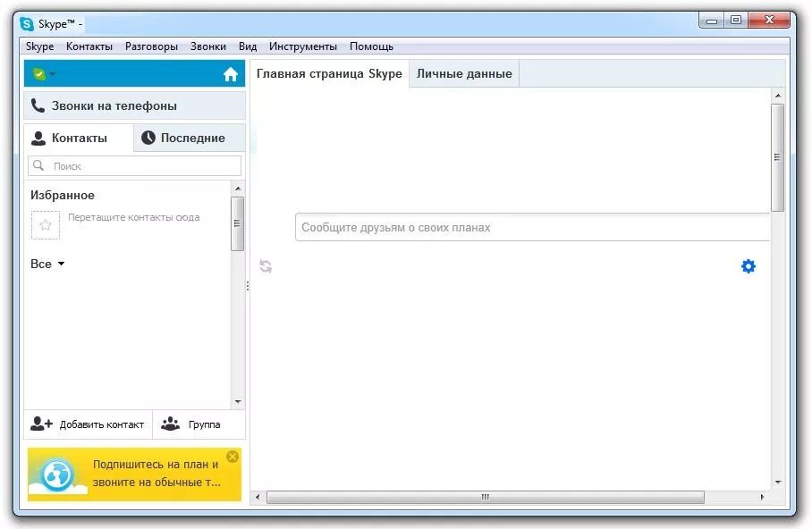Image resolution: width=812 pixels, height=529 pixels.
Task: Open the Вид menu
Action: [248, 46]
